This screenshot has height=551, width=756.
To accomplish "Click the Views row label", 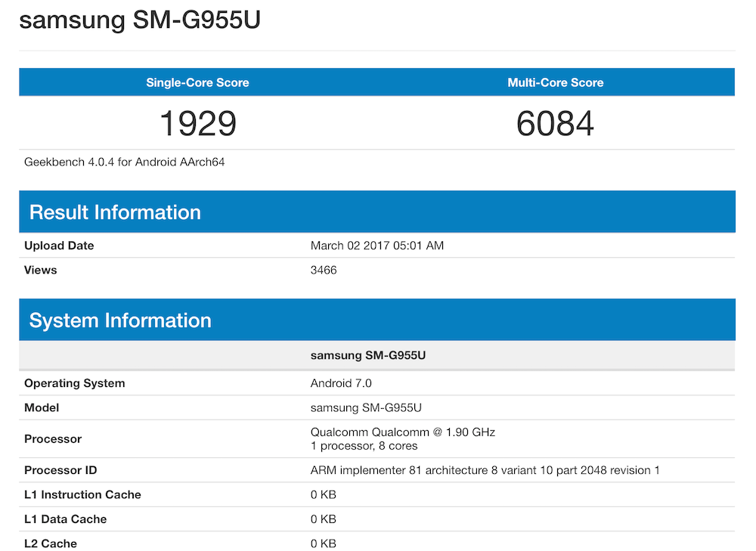I will coord(41,270).
